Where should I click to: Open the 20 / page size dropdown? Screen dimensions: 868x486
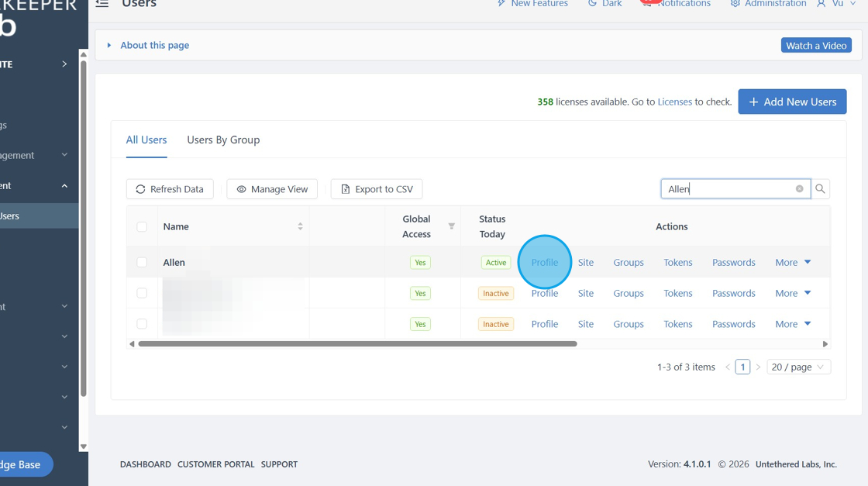[x=798, y=367]
